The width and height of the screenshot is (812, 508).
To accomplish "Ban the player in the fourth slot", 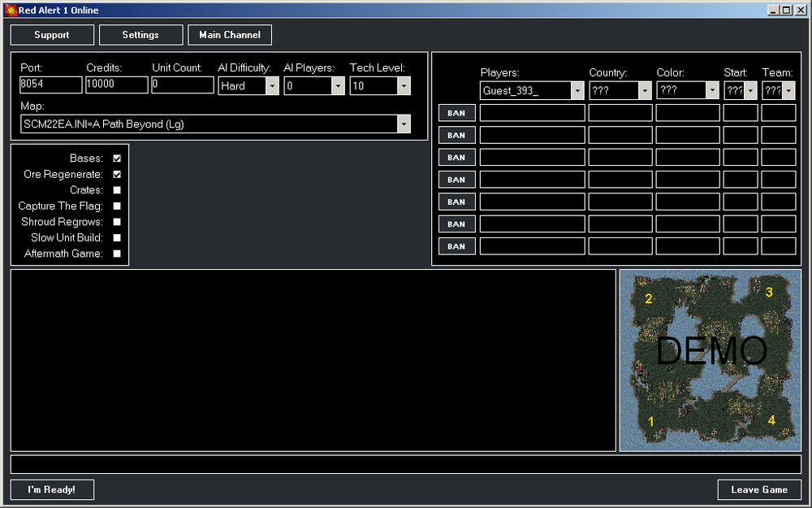I will tap(456, 180).
